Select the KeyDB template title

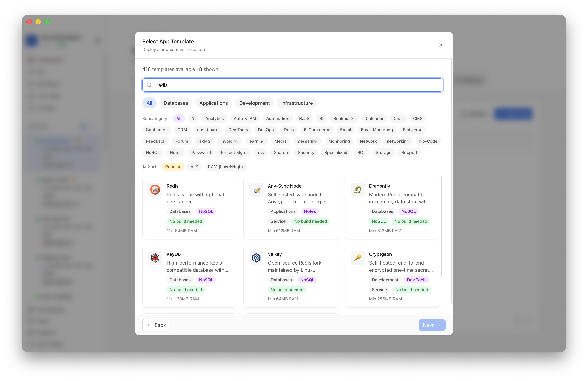[174, 254]
